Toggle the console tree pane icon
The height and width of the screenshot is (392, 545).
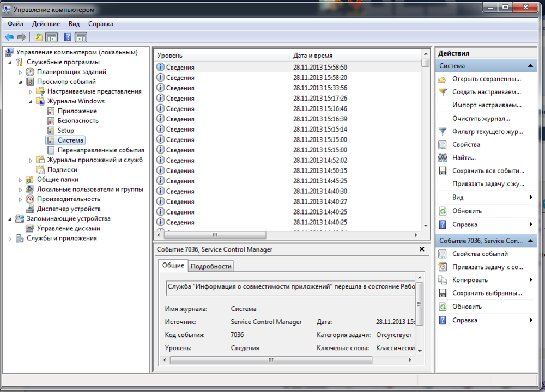51,37
